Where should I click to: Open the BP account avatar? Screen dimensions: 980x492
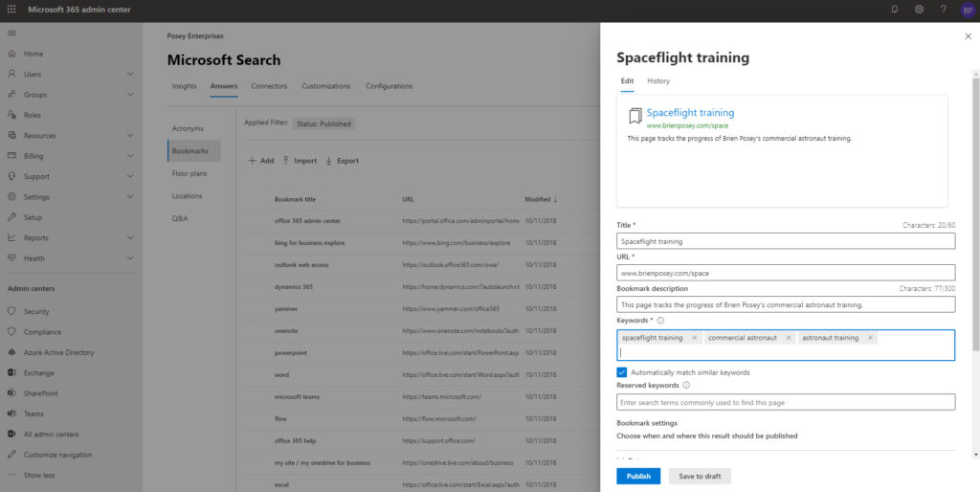[x=967, y=10]
